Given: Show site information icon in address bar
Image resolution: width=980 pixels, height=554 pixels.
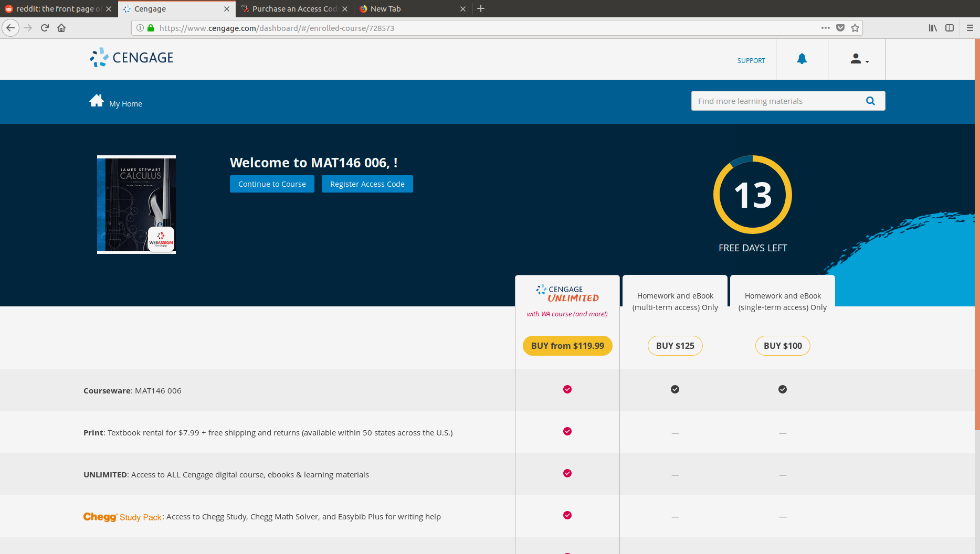Looking at the screenshot, I should 140,28.
